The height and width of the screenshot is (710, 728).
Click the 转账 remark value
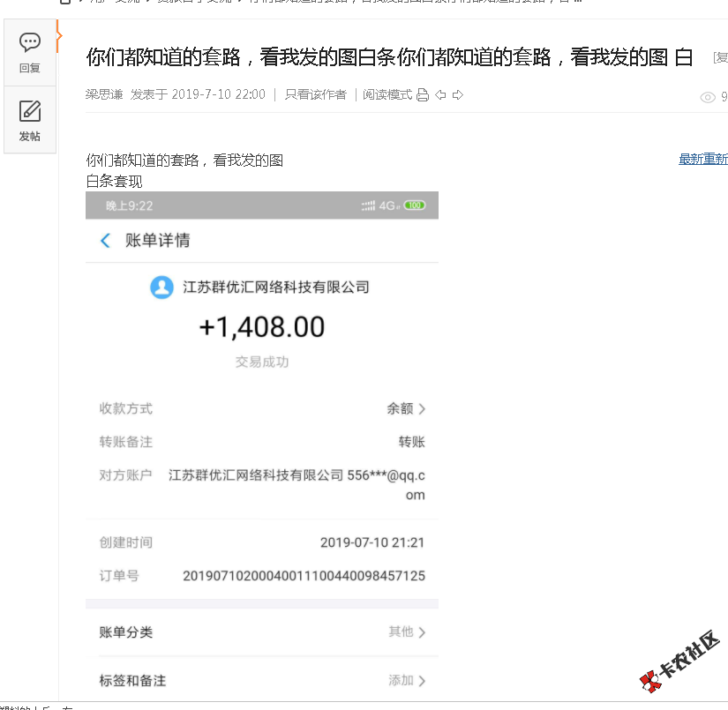pos(412,442)
